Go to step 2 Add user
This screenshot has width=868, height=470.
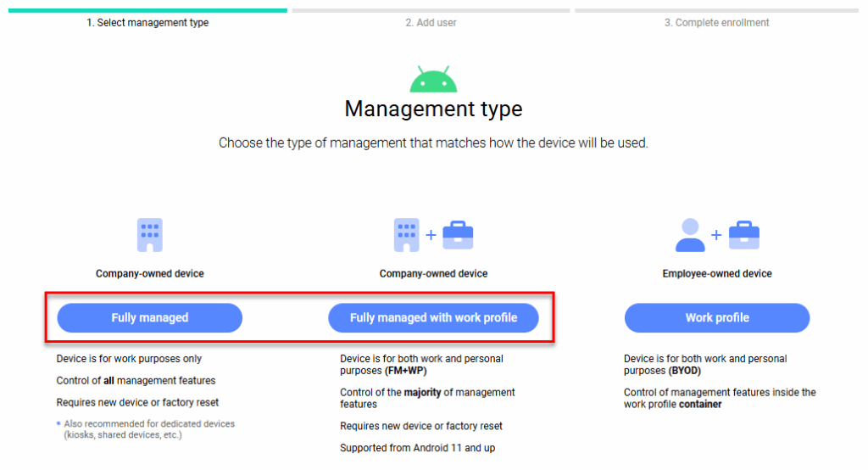(x=431, y=23)
